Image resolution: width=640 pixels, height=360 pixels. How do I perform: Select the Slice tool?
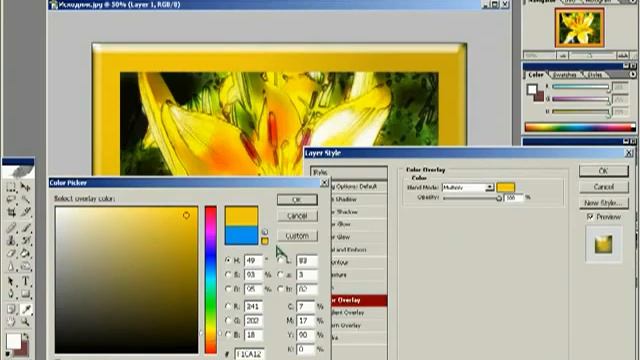25,212
